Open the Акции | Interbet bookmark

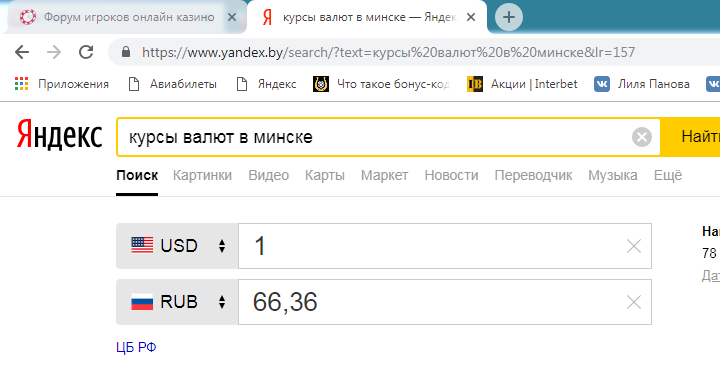pos(522,84)
